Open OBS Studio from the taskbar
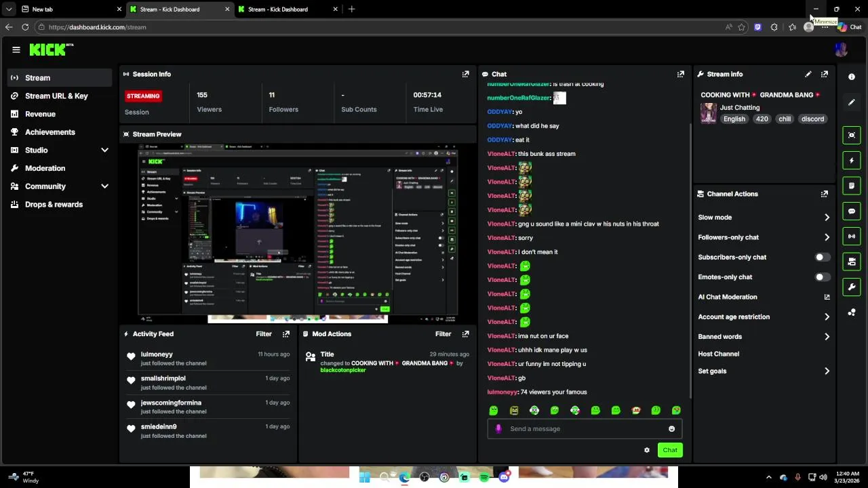The height and width of the screenshot is (488, 868). click(x=424, y=477)
